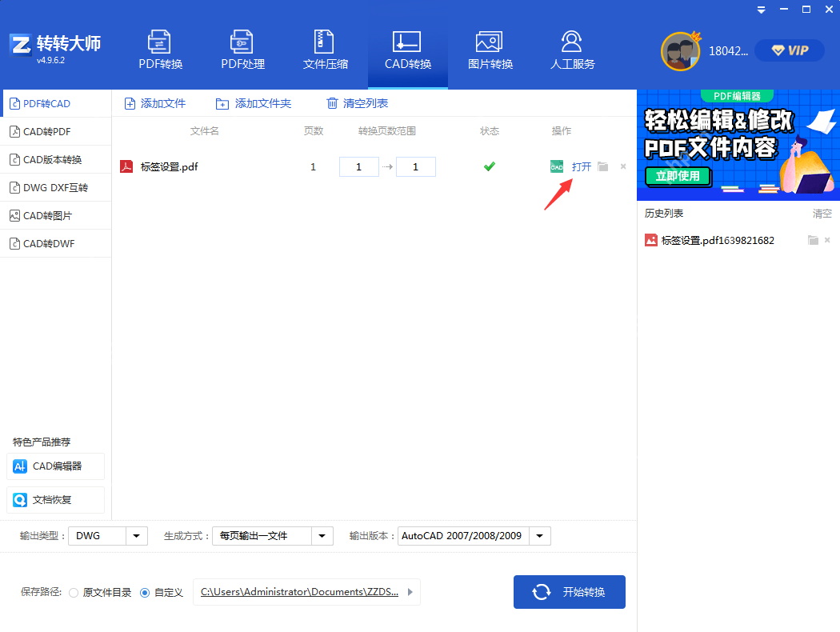Select CAD转DWF in the sidebar
840x632 pixels.
point(56,244)
